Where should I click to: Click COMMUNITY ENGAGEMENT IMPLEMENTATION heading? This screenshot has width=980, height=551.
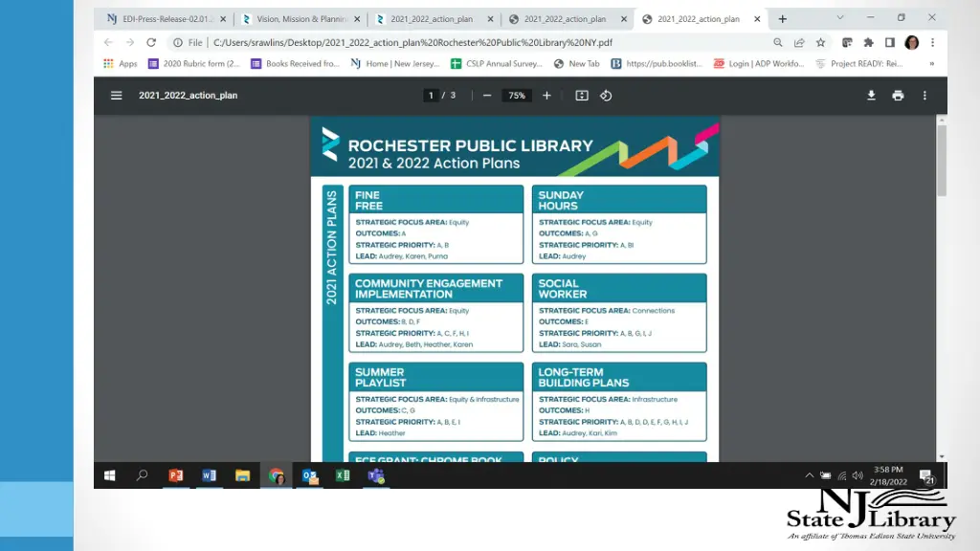coord(428,289)
